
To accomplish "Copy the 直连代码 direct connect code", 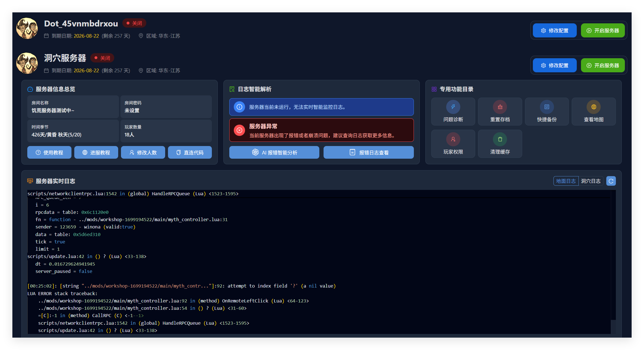I will click(x=190, y=152).
